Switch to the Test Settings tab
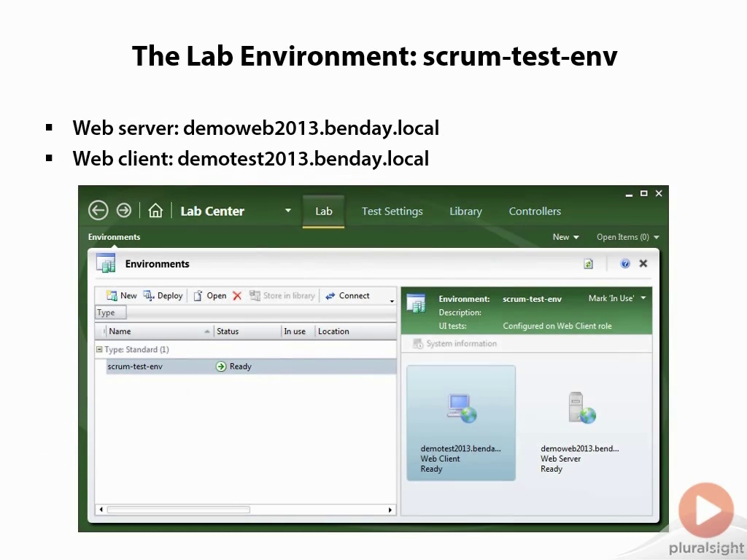The image size is (747, 560). pos(392,211)
